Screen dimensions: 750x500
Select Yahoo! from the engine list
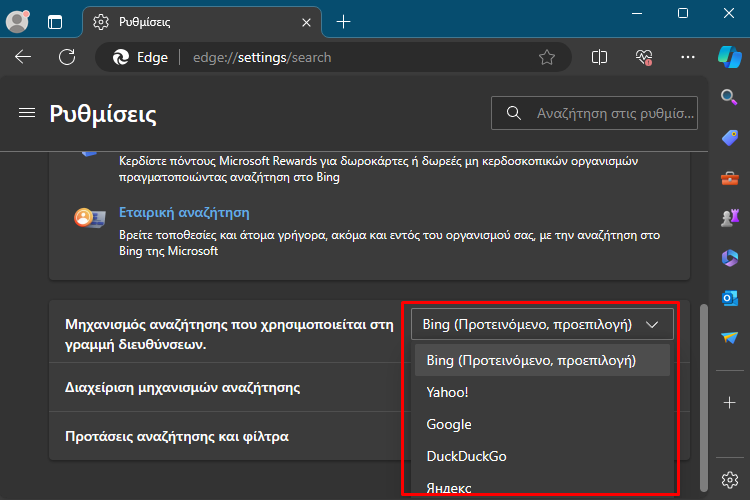(542, 392)
